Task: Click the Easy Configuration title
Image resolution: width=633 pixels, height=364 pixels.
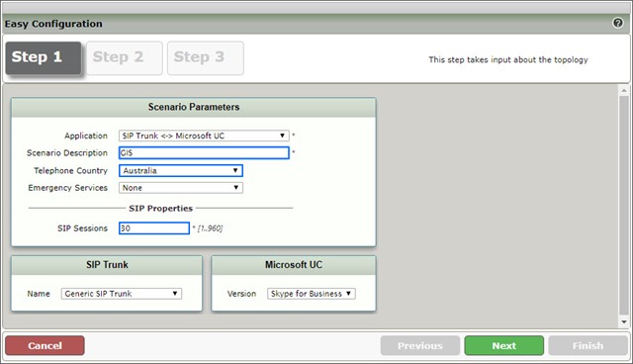Action: tap(53, 24)
